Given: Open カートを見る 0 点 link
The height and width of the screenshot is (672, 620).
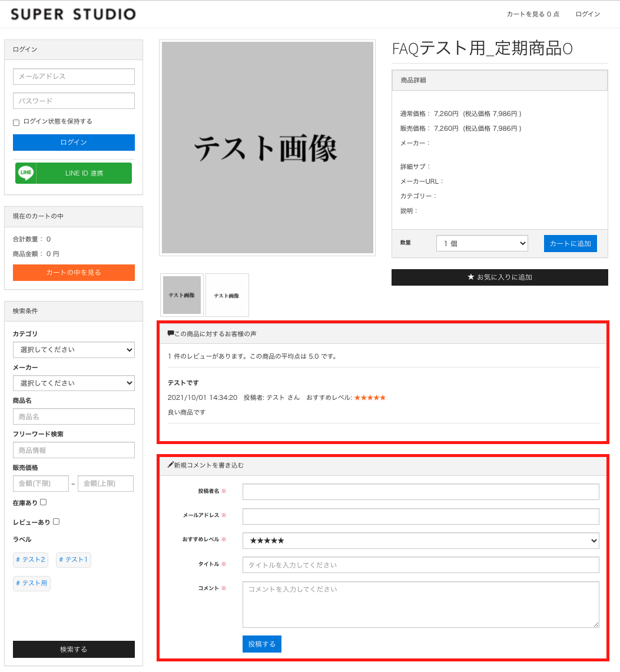Looking at the screenshot, I should (x=533, y=14).
